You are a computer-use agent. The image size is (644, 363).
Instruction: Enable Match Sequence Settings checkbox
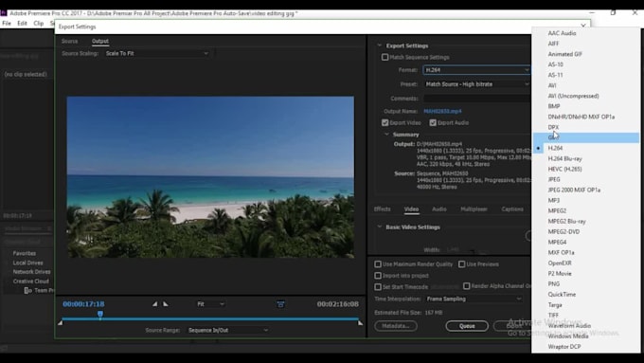coord(385,57)
